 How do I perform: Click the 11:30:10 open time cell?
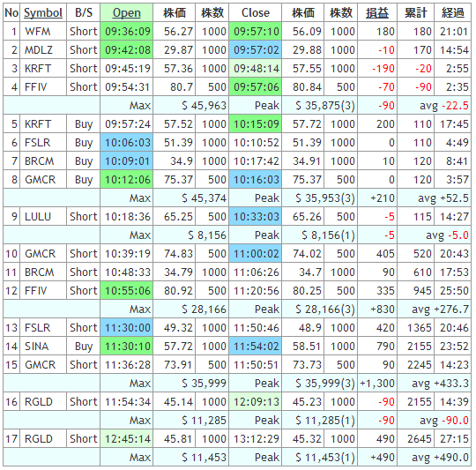(127, 347)
